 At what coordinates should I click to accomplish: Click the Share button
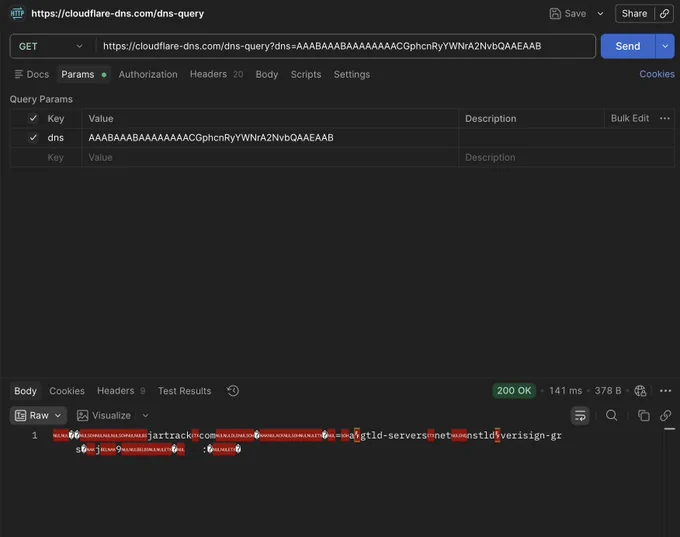coord(634,13)
